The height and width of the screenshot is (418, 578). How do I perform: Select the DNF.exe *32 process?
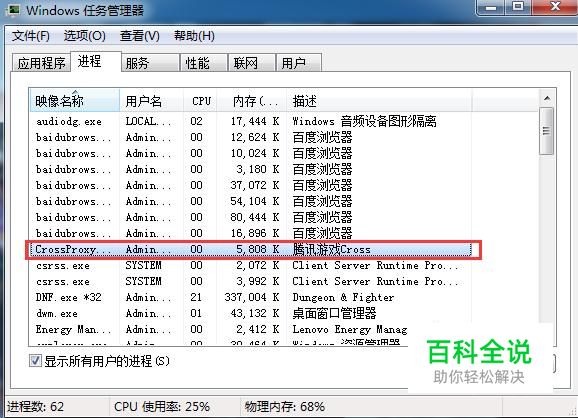click(250, 297)
